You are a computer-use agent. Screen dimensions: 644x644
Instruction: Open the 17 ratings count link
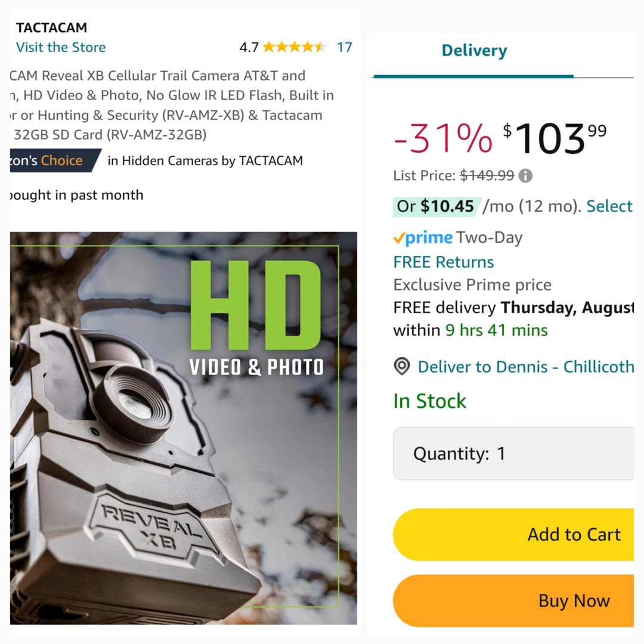tap(344, 47)
